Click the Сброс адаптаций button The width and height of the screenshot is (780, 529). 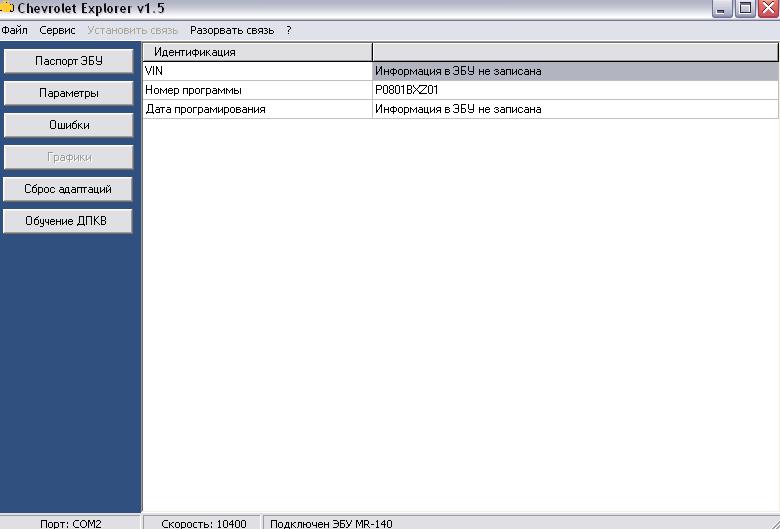coord(68,188)
